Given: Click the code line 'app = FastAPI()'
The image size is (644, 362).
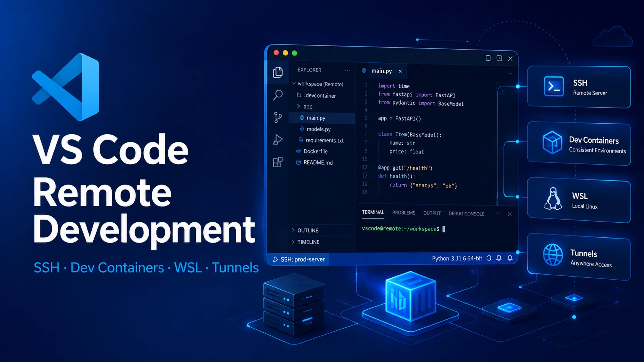Looking at the screenshot, I should (x=399, y=118).
